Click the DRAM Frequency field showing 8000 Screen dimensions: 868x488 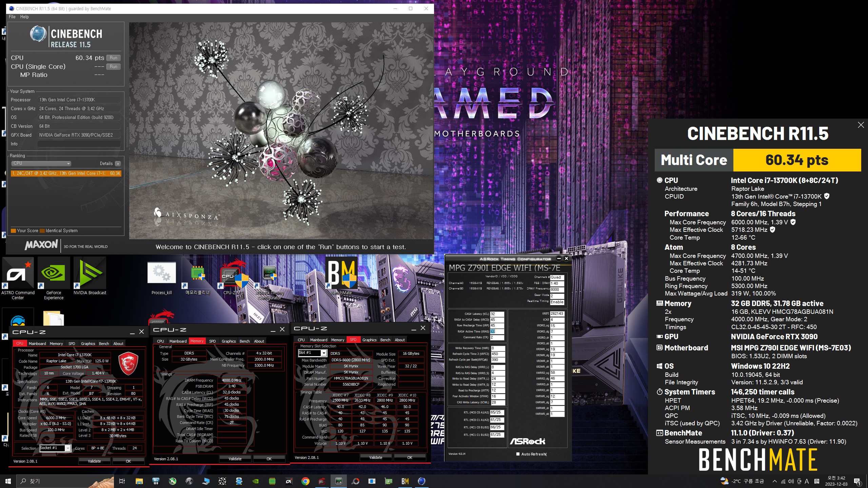pos(557,289)
